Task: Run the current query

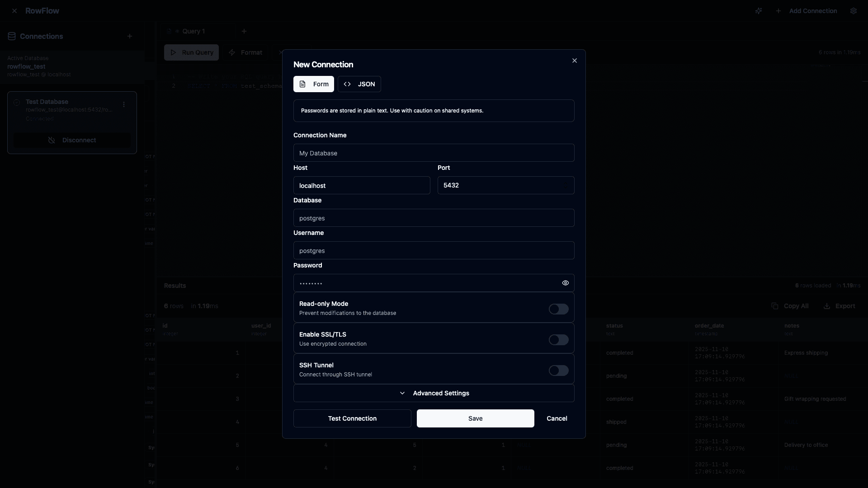Action: click(191, 52)
